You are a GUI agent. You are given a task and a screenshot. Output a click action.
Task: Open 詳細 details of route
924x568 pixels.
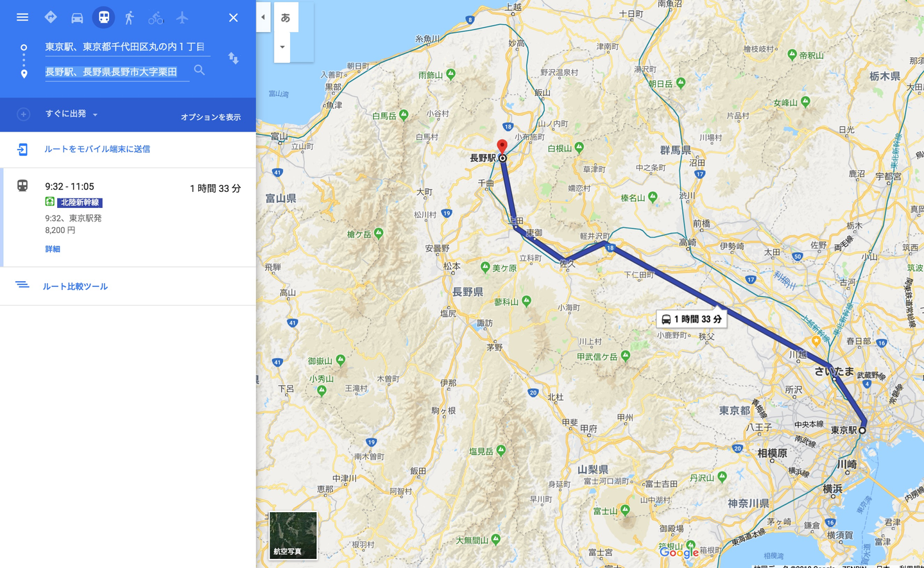coord(53,249)
